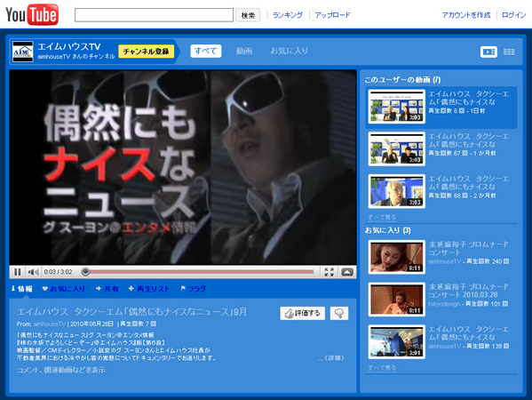
Task: Click the AIM house channel avatar
Action: [23, 52]
